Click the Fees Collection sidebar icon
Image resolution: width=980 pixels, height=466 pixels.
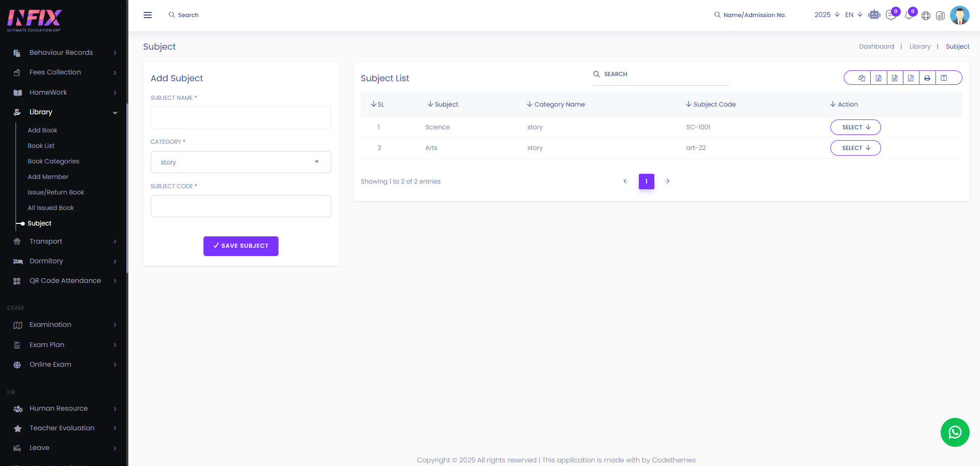pos(17,72)
